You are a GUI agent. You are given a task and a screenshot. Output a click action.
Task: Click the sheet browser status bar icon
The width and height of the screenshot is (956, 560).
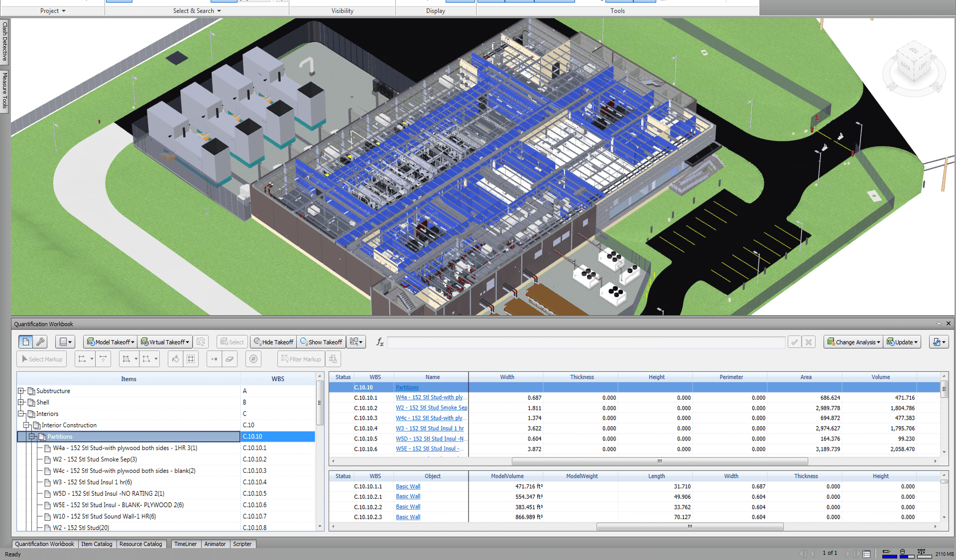click(x=866, y=554)
